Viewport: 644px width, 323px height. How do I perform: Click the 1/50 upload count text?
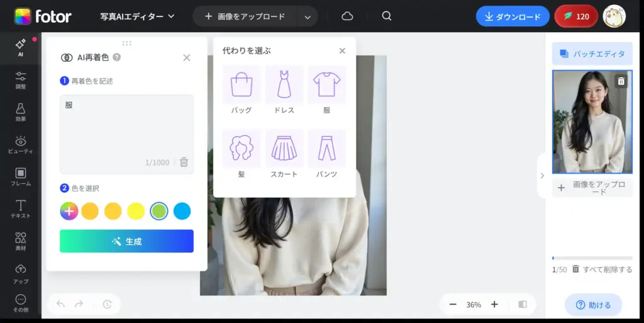(559, 270)
